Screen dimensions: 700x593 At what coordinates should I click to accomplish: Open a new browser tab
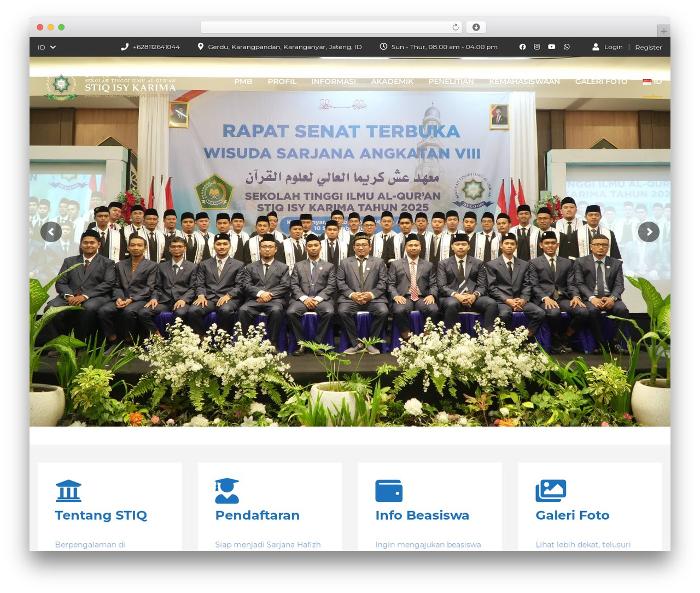663,31
